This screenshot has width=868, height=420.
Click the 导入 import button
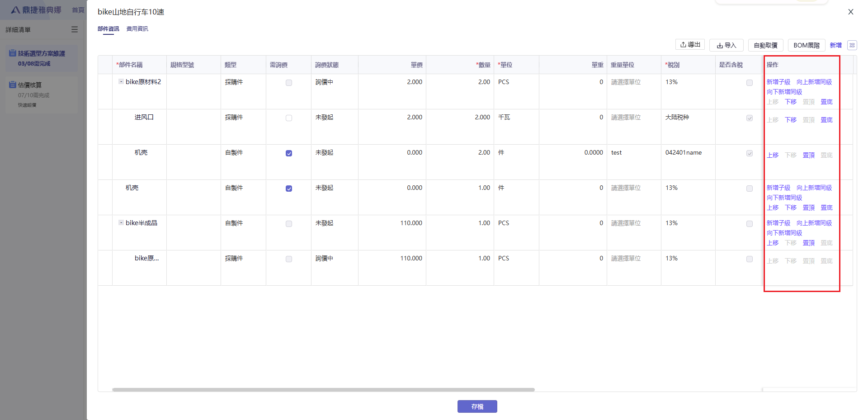tap(726, 45)
